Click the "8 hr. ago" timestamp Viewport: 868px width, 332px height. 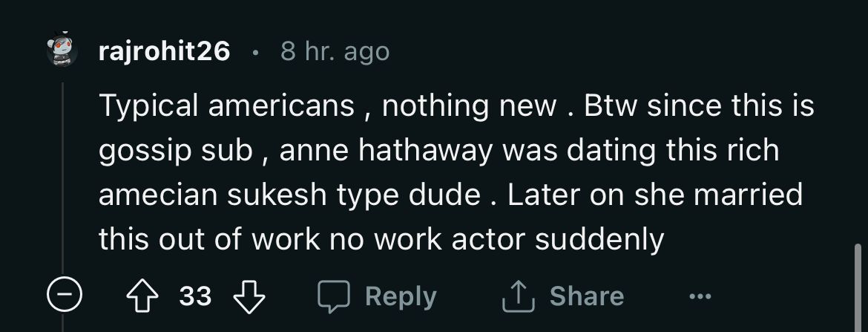tap(335, 51)
